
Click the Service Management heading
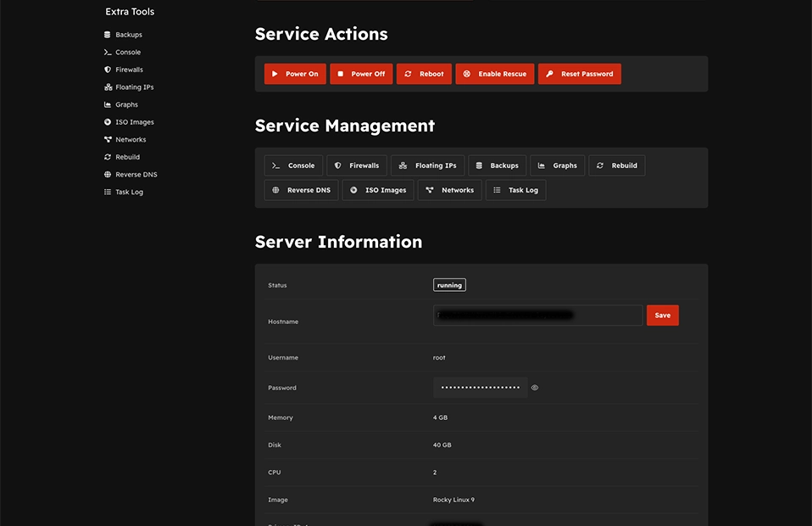click(345, 126)
